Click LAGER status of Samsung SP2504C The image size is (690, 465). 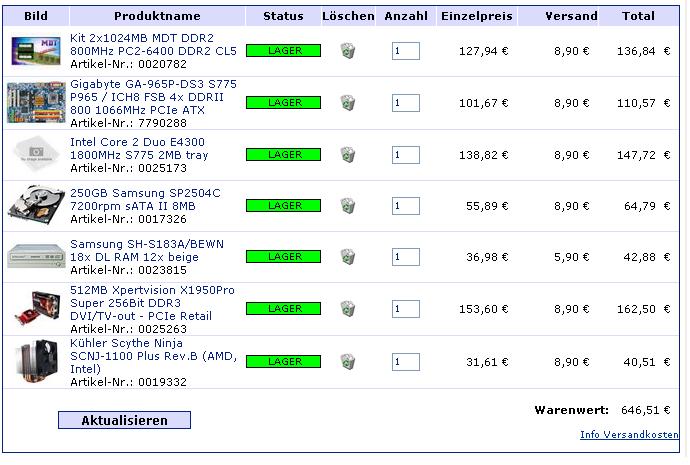(283, 206)
